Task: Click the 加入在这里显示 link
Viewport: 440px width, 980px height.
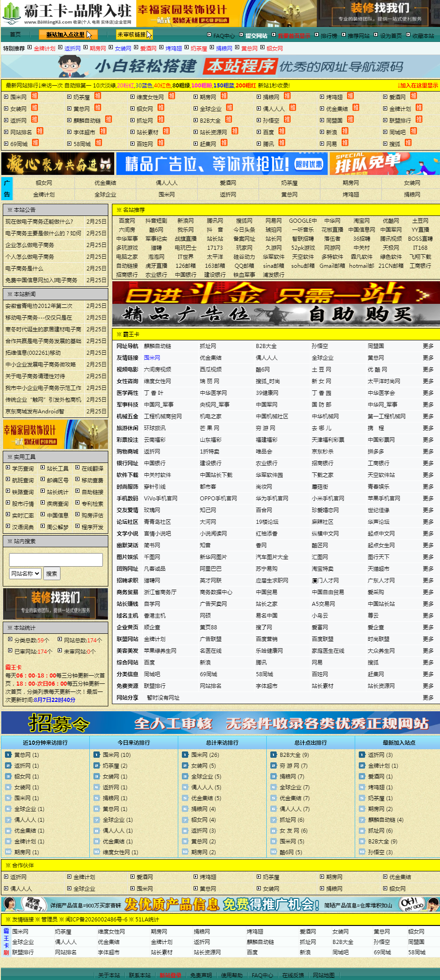Action: (x=418, y=86)
